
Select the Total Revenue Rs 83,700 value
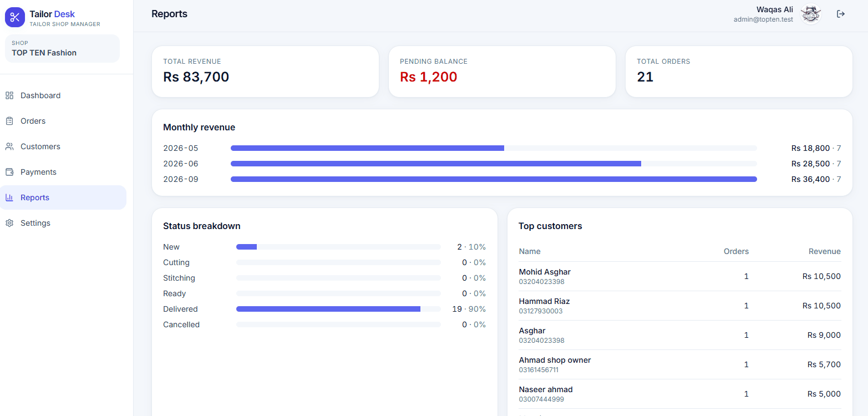point(196,77)
